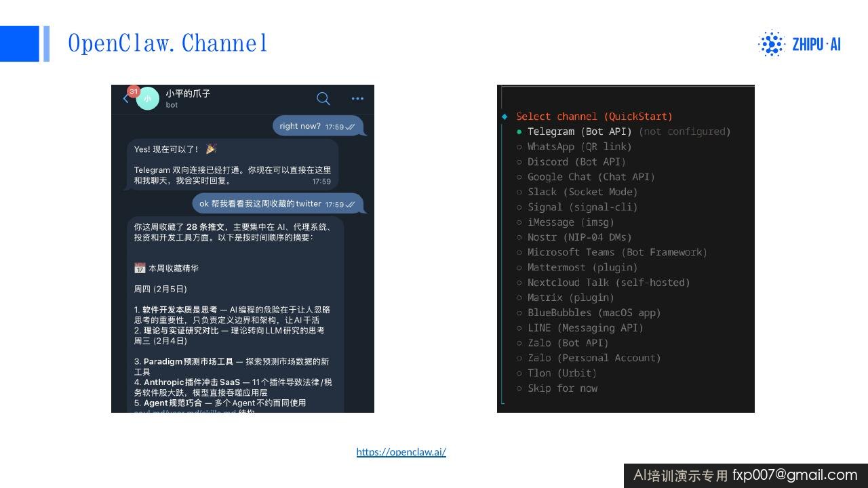Choose Skip for now option
The image size is (868, 488).
(x=557, y=388)
